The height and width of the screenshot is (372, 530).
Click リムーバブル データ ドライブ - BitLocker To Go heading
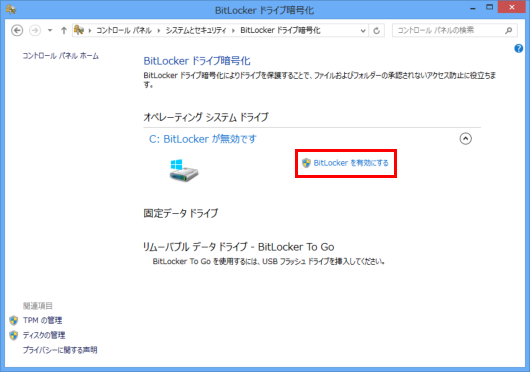[x=239, y=247]
